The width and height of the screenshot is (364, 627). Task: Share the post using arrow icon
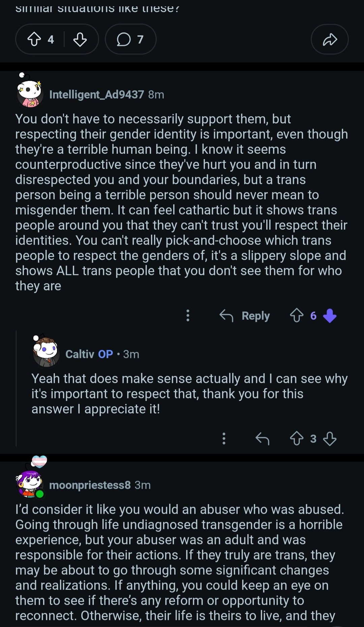(330, 39)
